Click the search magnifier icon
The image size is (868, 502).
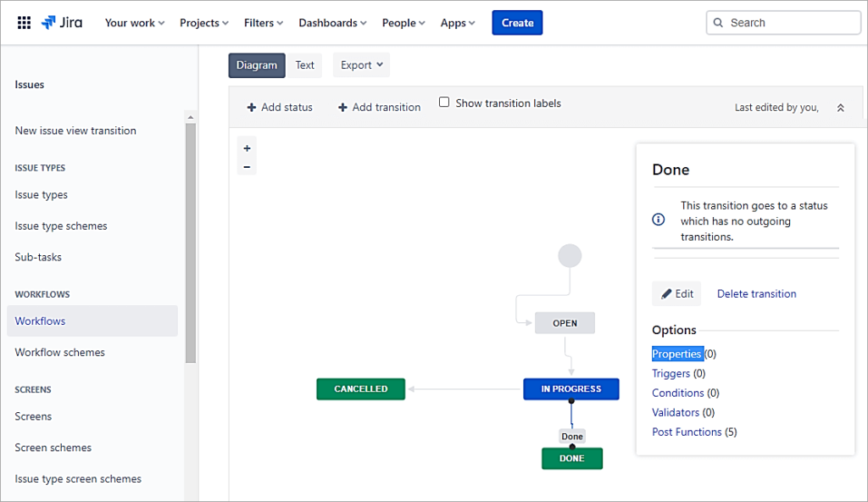point(720,23)
